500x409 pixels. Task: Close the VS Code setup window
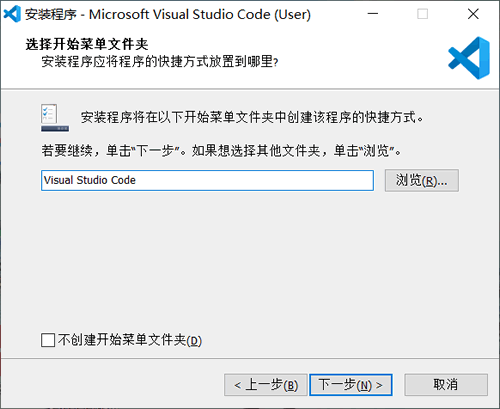tap(473, 14)
